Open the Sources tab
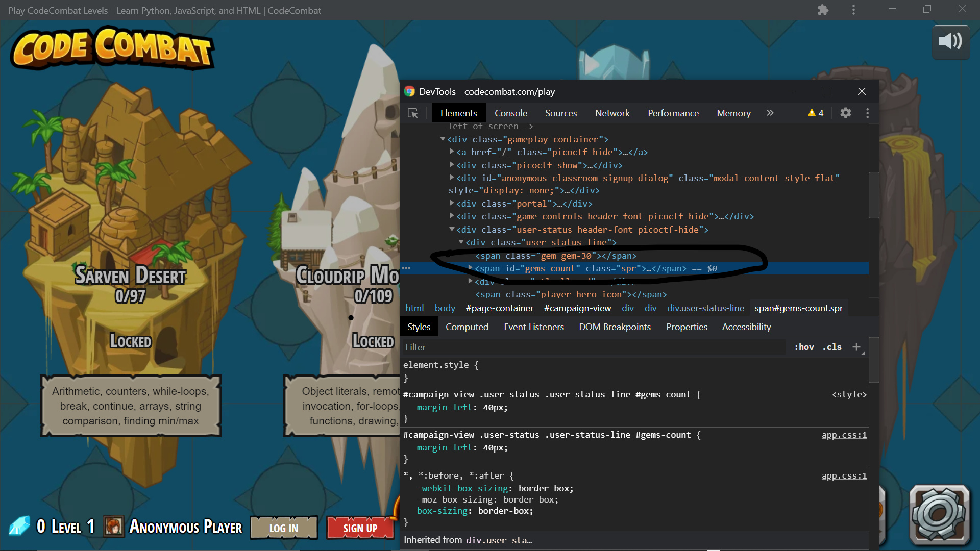The width and height of the screenshot is (980, 551). click(x=560, y=113)
